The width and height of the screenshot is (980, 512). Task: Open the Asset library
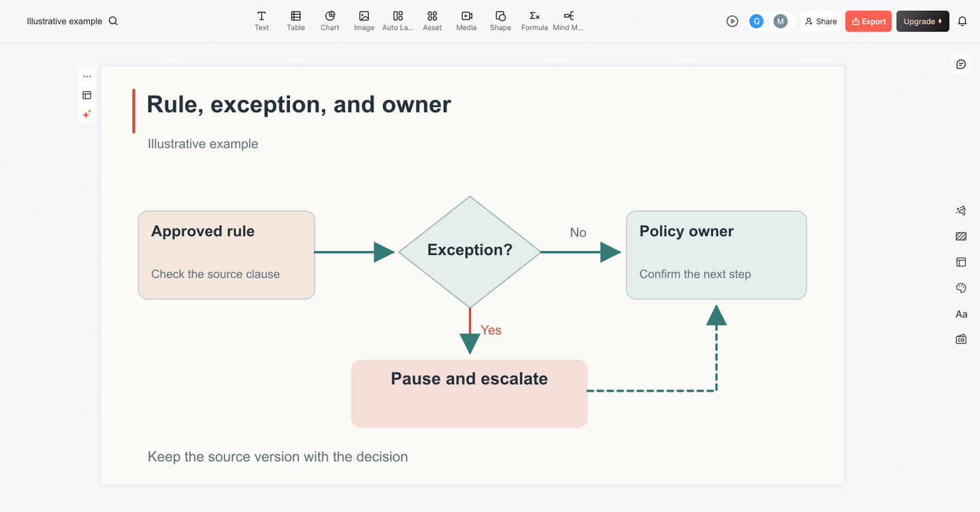tap(432, 20)
